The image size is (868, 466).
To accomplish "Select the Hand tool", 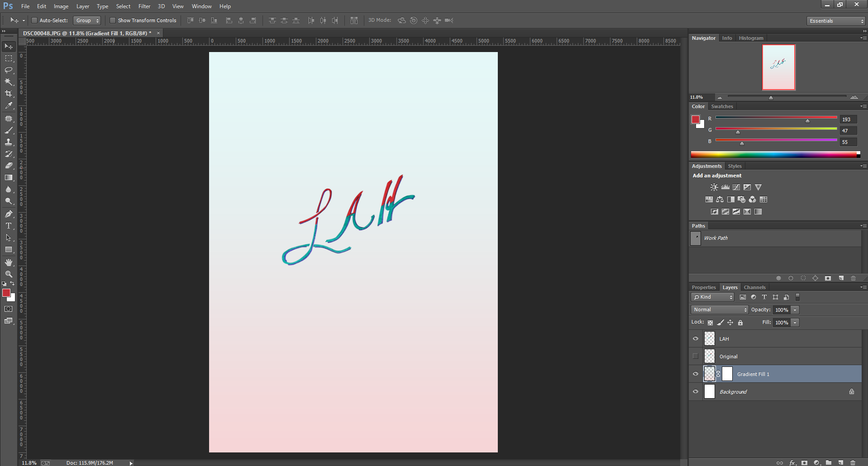I will 9,262.
